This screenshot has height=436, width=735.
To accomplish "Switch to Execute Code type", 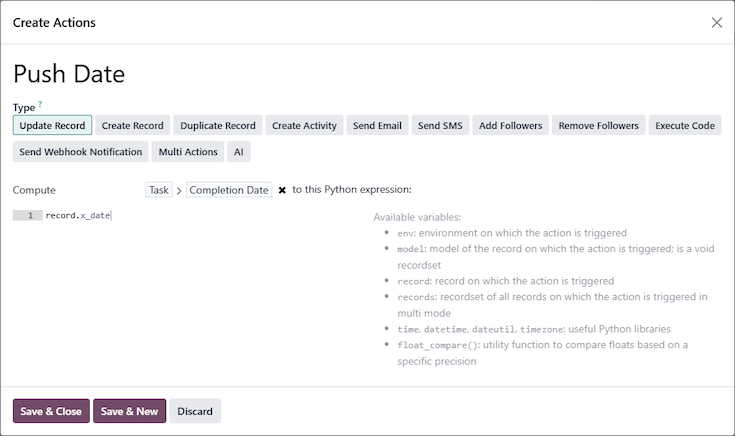I will 684,126.
